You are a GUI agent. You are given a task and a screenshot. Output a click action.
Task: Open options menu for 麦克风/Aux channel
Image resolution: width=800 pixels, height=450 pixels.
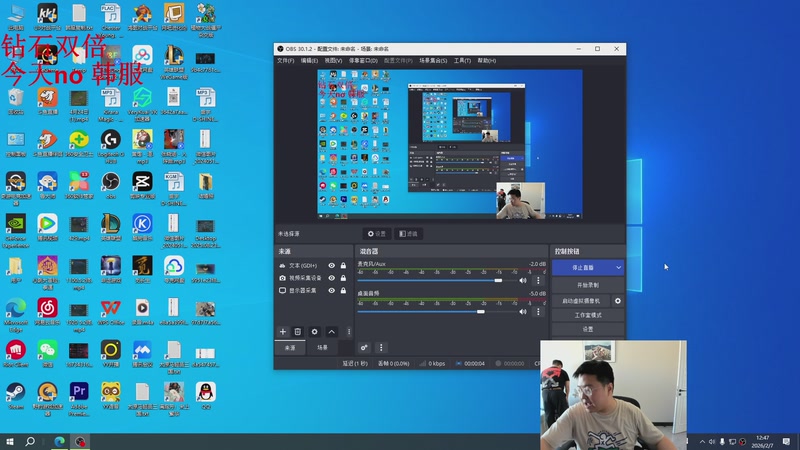(x=538, y=280)
